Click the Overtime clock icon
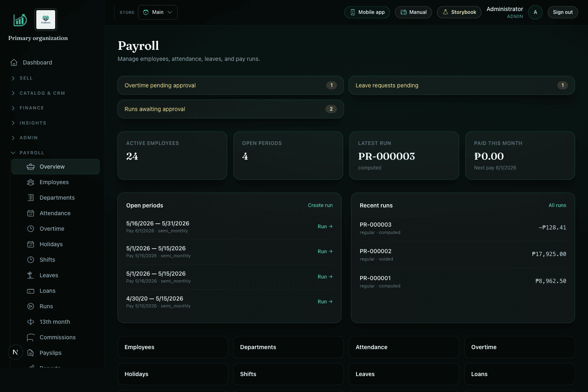Viewport: 588px width, 392px height. click(31, 229)
